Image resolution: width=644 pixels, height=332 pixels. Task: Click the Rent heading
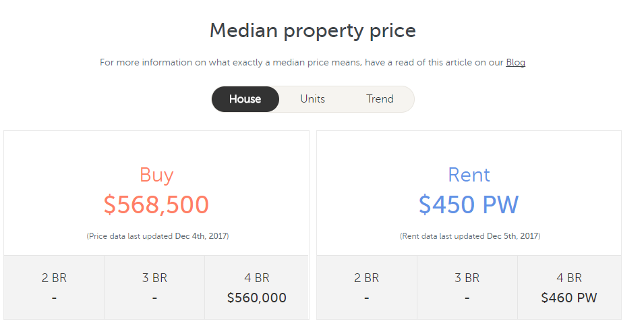coord(469,175)
